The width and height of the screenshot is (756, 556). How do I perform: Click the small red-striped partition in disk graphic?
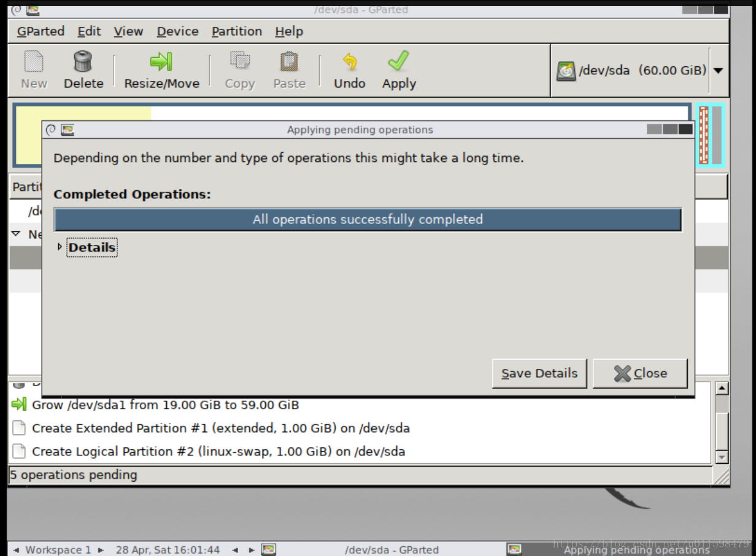(x=703, y=135)
